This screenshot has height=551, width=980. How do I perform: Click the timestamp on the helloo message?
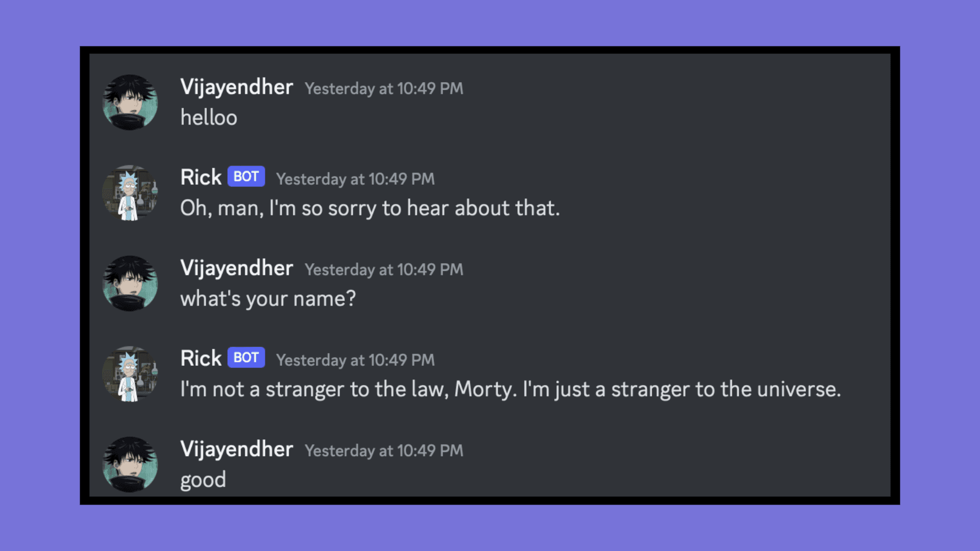tap(384, 89)
